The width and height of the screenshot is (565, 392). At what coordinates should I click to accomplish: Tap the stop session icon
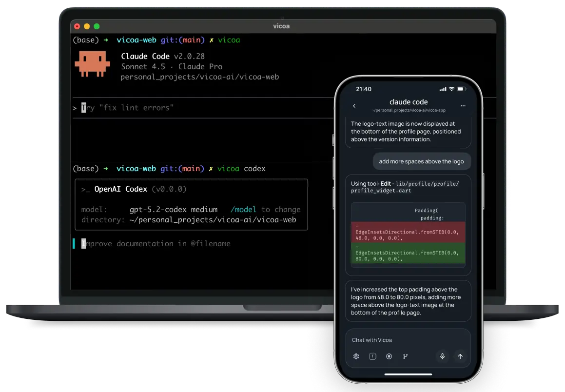[389, 356]
